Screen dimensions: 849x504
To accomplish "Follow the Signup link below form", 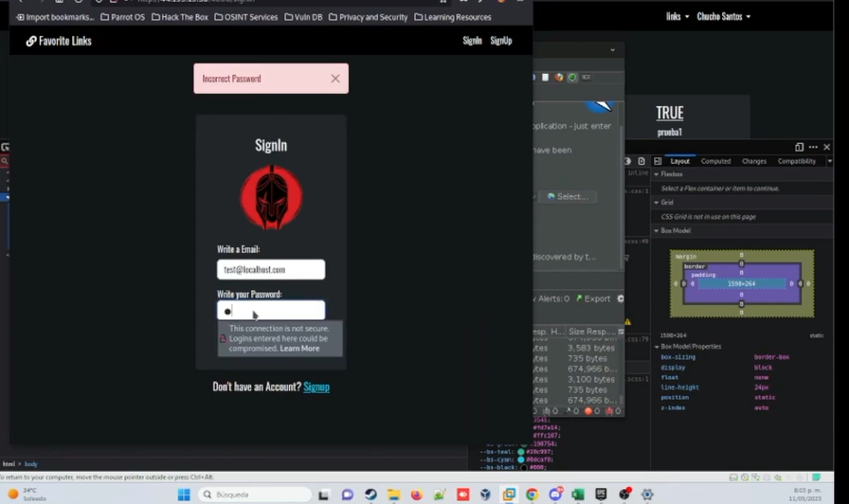I will click(x=316, y=387).
